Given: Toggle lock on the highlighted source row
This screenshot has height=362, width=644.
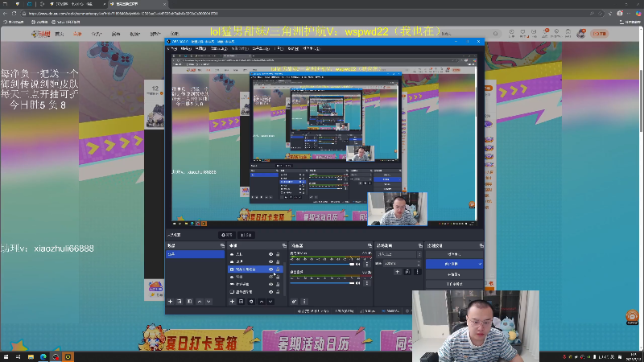Looking at the screenshot, I should [x=278, y=269].
